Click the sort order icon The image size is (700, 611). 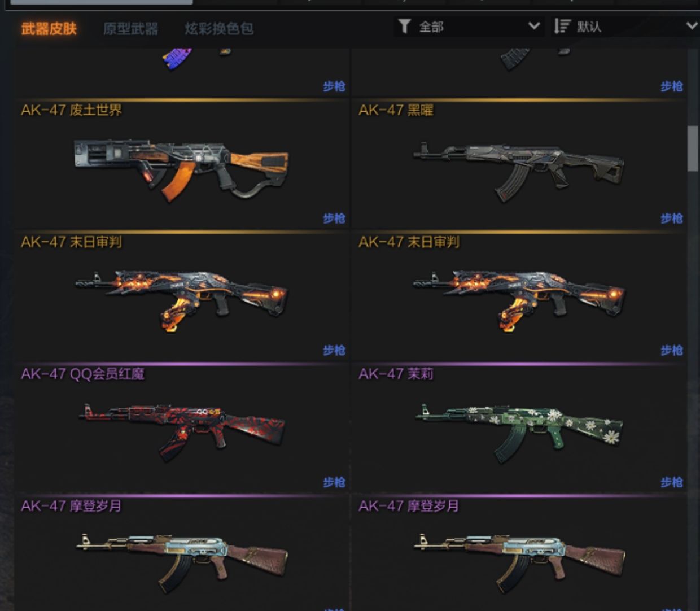click(562, 26)
